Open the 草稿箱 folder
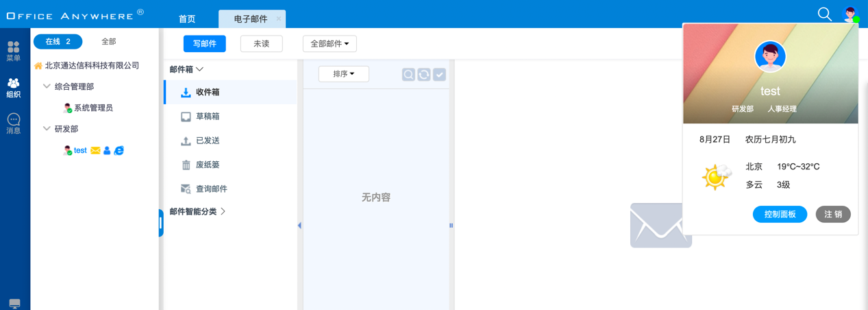The width and height of the screenshot is (868, 310). (x=231, y=117)
